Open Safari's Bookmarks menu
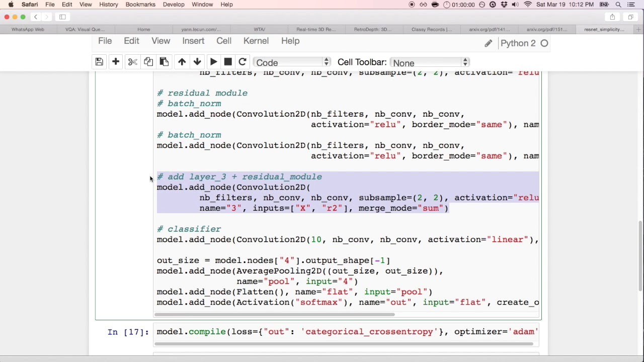The height and width of the screenshot is (362, 644). pos(140,5)
